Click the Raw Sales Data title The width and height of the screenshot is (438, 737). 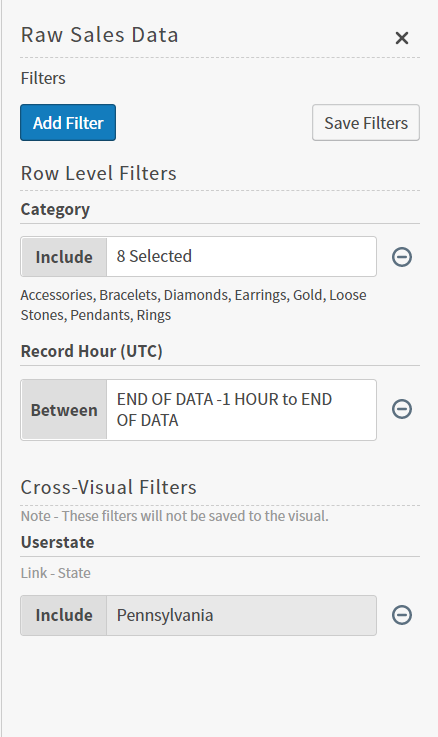(99, 35)
